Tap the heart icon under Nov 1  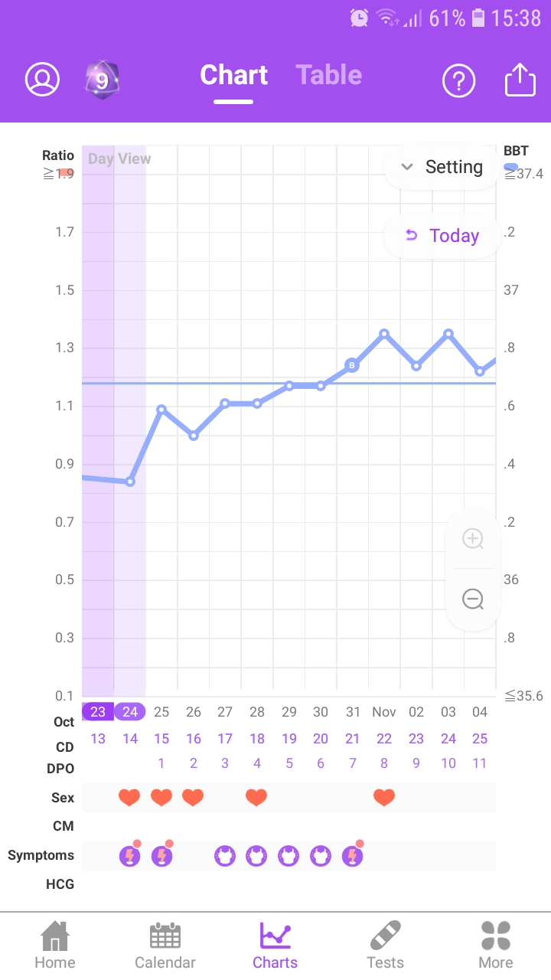(x=384, y=798)
